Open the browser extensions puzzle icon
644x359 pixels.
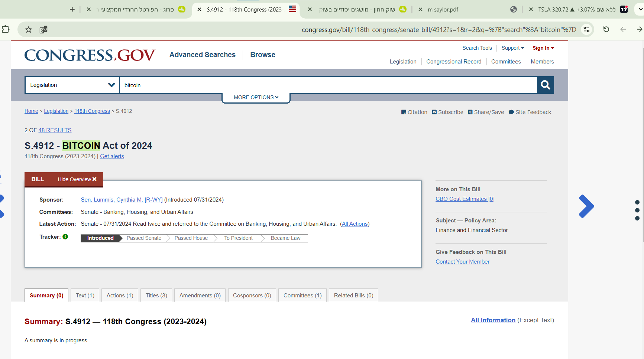[x=6, y=29]
